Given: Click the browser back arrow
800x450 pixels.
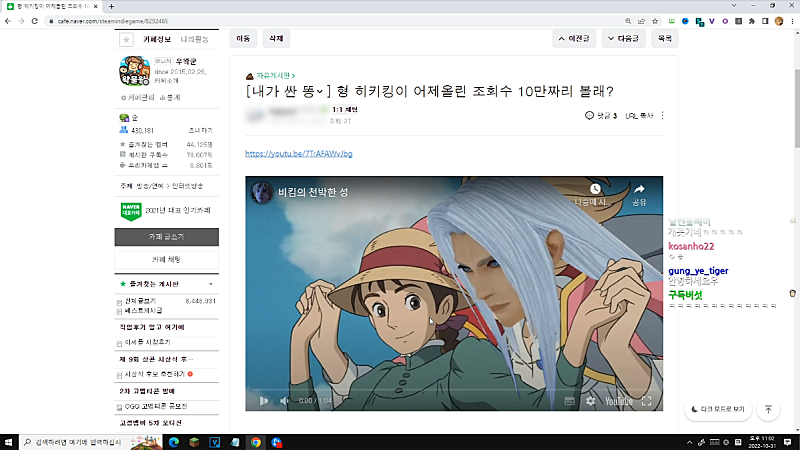Looking at the screenshot, I should [x=8, y=21].
